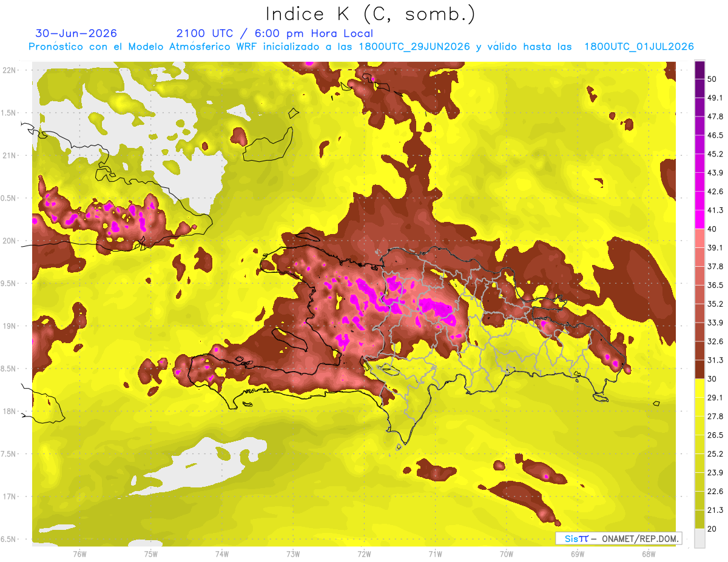728x562 pixels.
Task: Click legend value '46.5'
Action: point(715,135)
